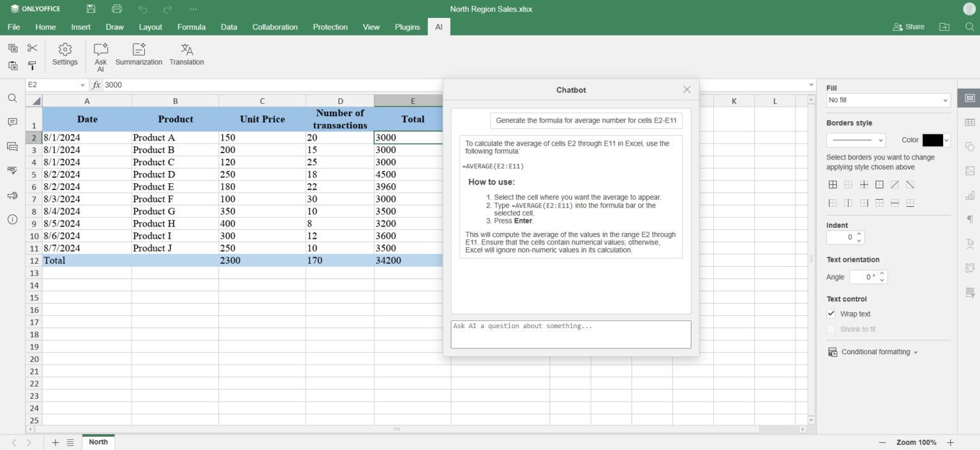Open chart settings in the right sidebar
Screen dimensions: 980x450
click(x=970, y=195)
